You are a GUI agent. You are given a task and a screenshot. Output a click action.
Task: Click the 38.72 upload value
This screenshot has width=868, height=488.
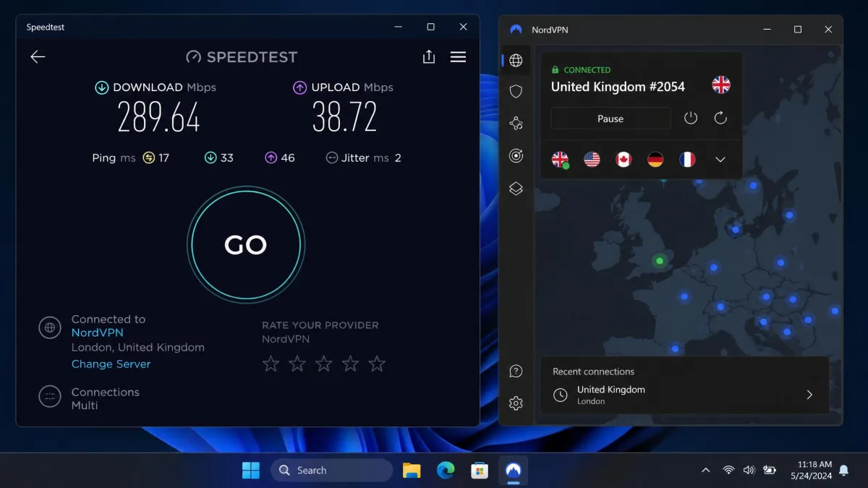point(344,116)
